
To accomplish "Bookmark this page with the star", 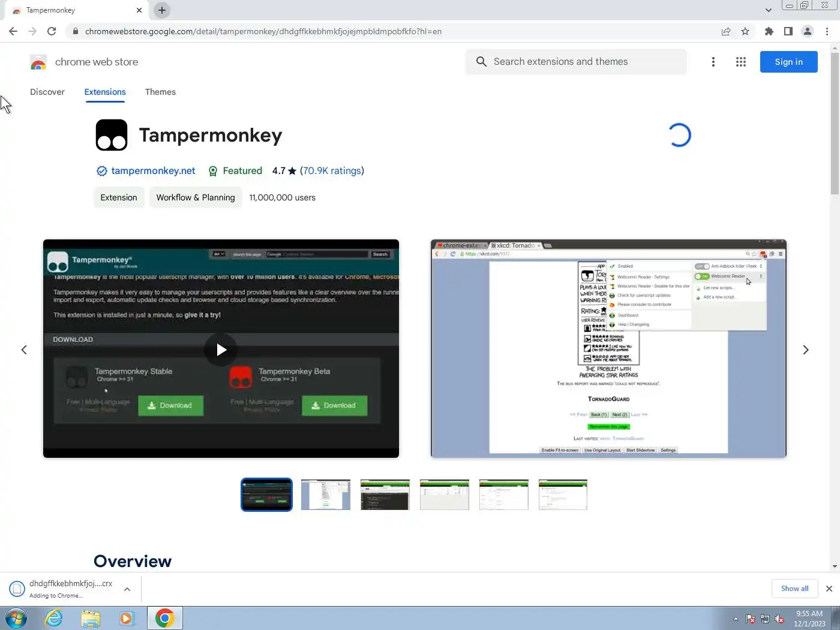I will (x=745, y=31).
